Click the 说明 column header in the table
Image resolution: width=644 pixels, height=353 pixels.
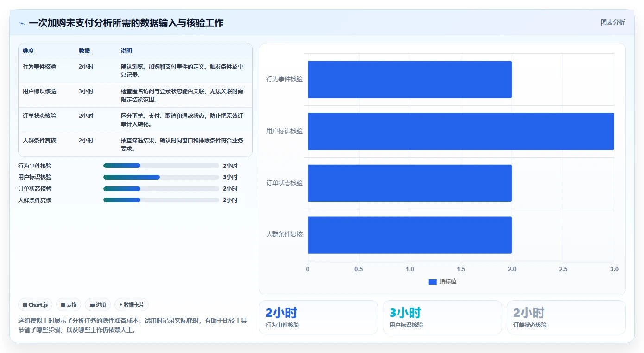point(126,51)
